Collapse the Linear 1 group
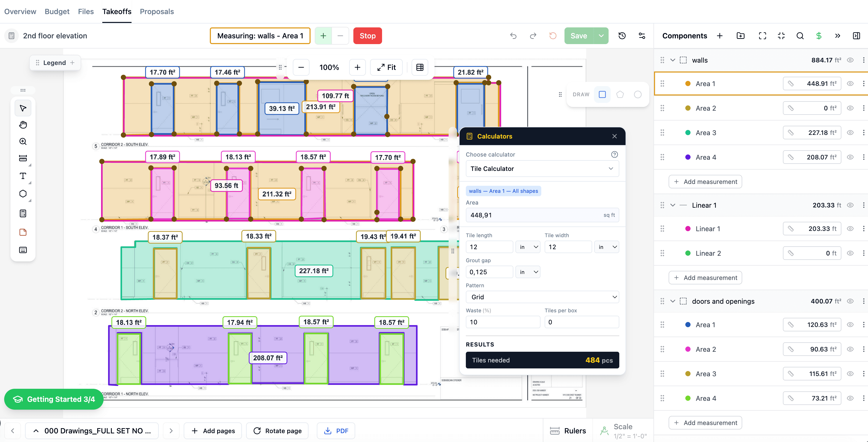Viewport: 868px width, 442px height. [x=673, y=205]
